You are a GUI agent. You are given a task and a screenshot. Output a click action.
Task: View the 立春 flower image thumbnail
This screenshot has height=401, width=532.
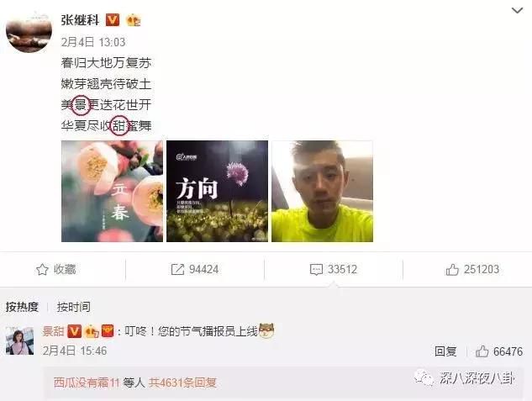(x=112, y=192)
